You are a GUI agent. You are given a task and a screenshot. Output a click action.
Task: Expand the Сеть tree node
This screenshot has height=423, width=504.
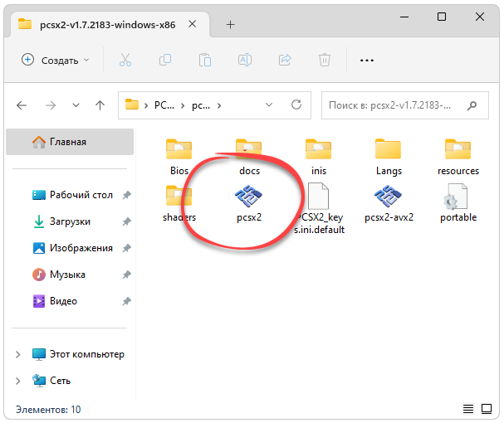point(18,381)
